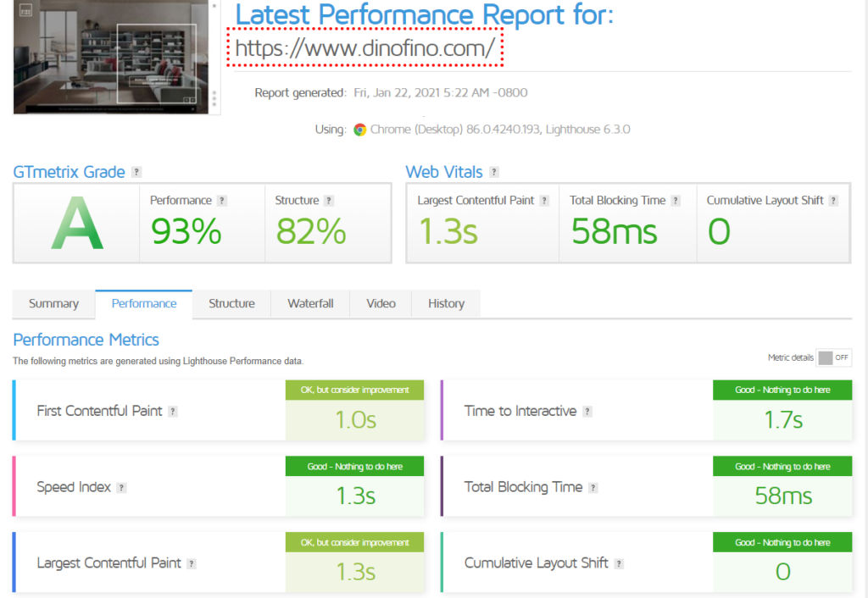This screenshot has width=868, height=598.
Task: Click help icon beside Structure score
Action: tap(329, 200)
